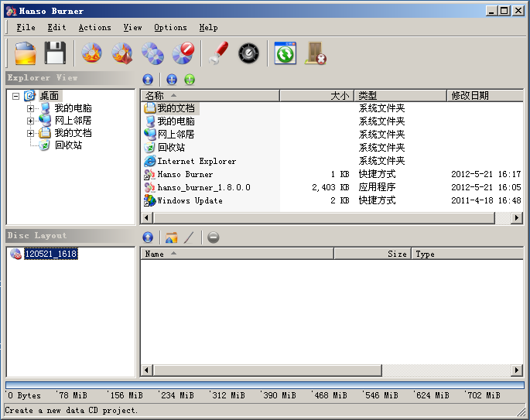530x420 pixels.
Task: Expand 我的文档 tree node
Action: pos(30,134)
